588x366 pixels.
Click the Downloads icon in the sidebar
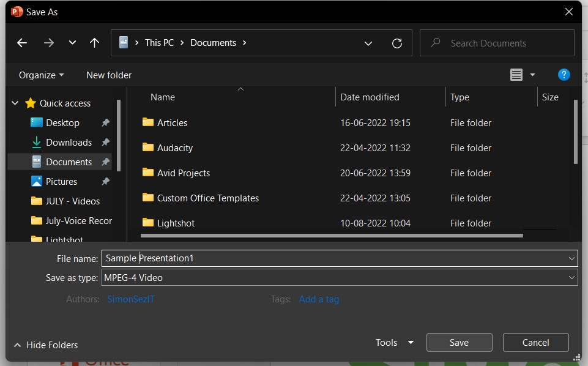(x=37, y=142)
